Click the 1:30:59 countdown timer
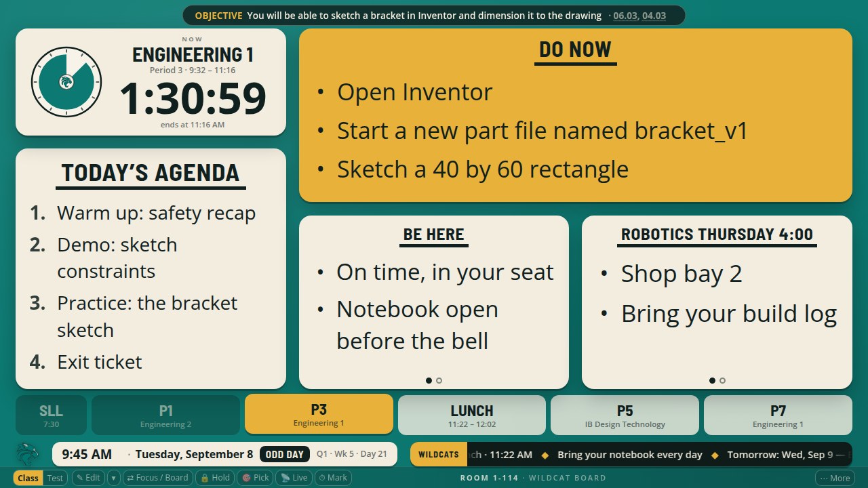The height and width of the screenshot is (488, 868). pos(193,99)
